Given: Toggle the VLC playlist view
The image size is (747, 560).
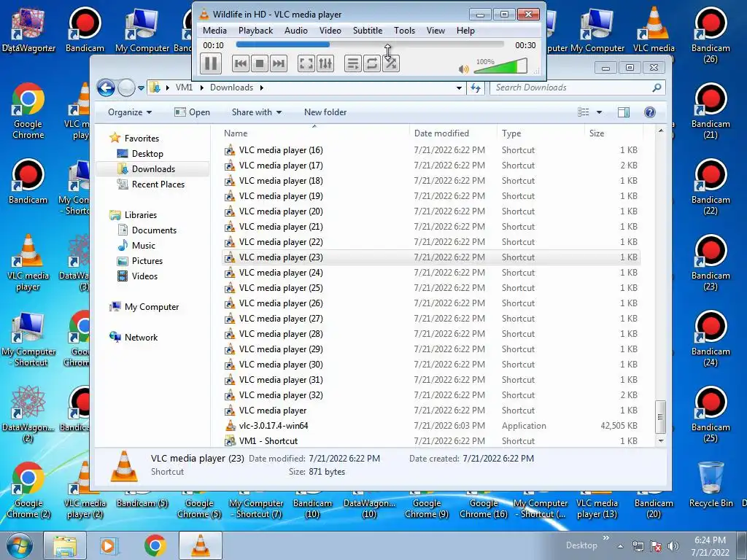Looking at the screenshot, I should point(353,63).
